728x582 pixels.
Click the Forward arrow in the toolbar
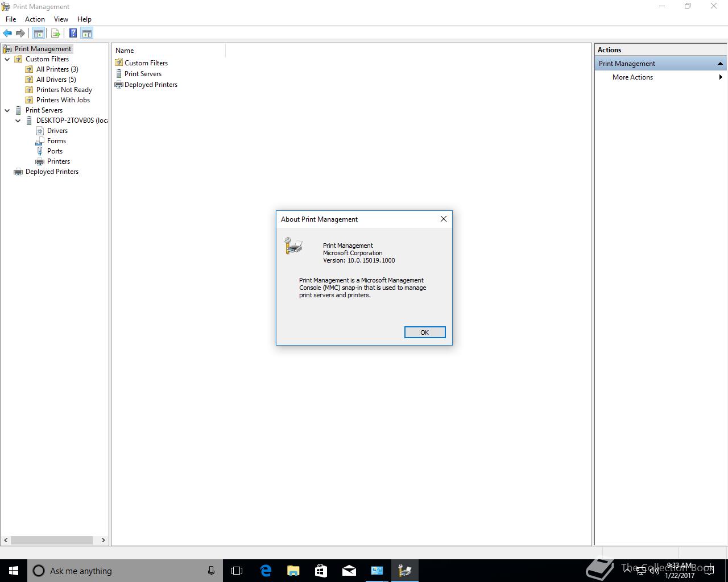point(20,34)
